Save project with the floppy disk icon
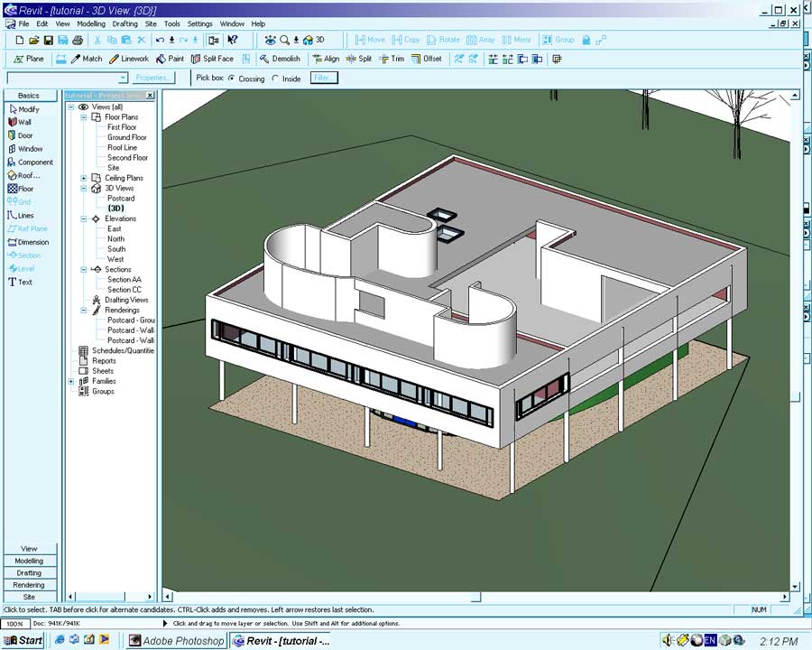 48,40
